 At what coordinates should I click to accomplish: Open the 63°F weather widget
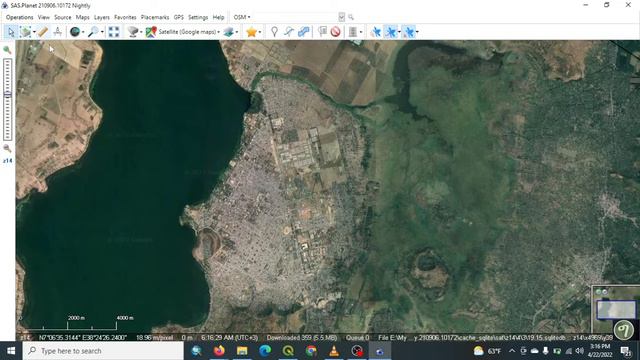[487, 351]
